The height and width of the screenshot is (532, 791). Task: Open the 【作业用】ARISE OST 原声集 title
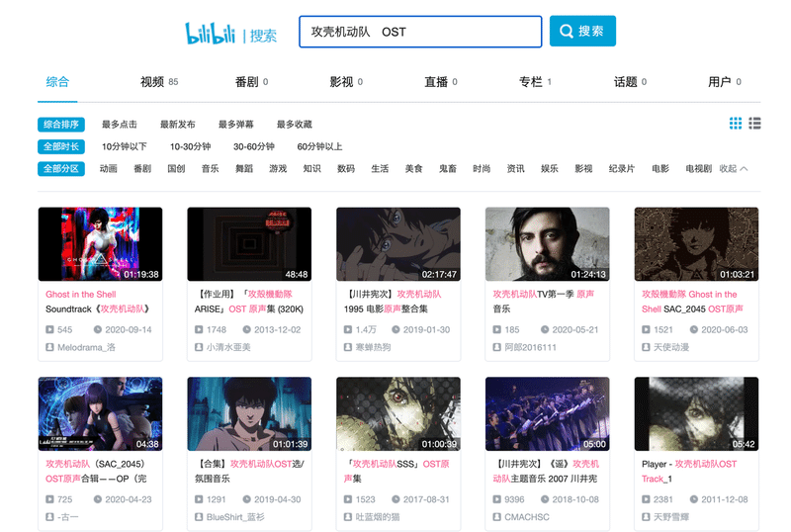pyautogui.click(x=249, y=302)
